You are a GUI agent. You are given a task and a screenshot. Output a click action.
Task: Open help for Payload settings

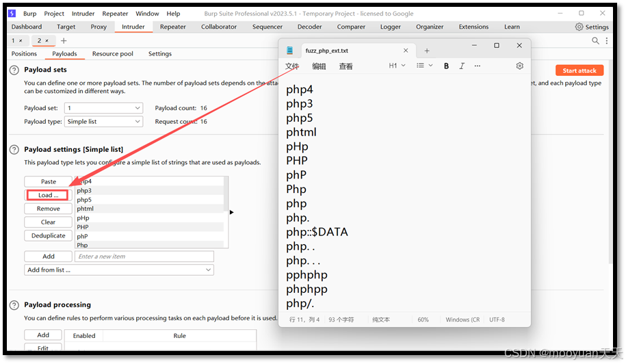click(x=14, y=150)
